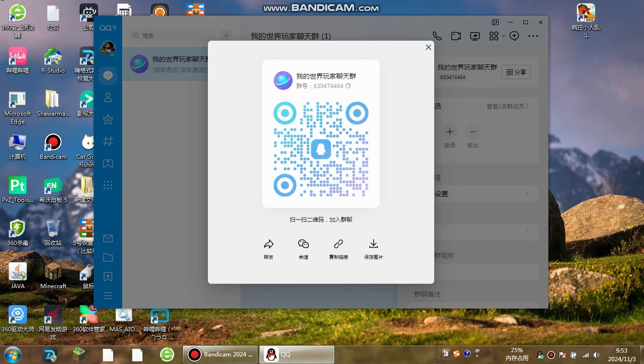The height and width of the screenshot is (364, 644).
Task: Switch to Bandicam in the taskbar
Action: 220,355
